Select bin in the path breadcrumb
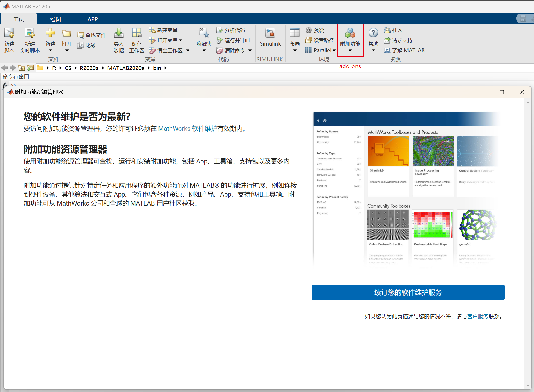This screenshot has height=392, width=534. pyautogui.click(x=157, y=68)
